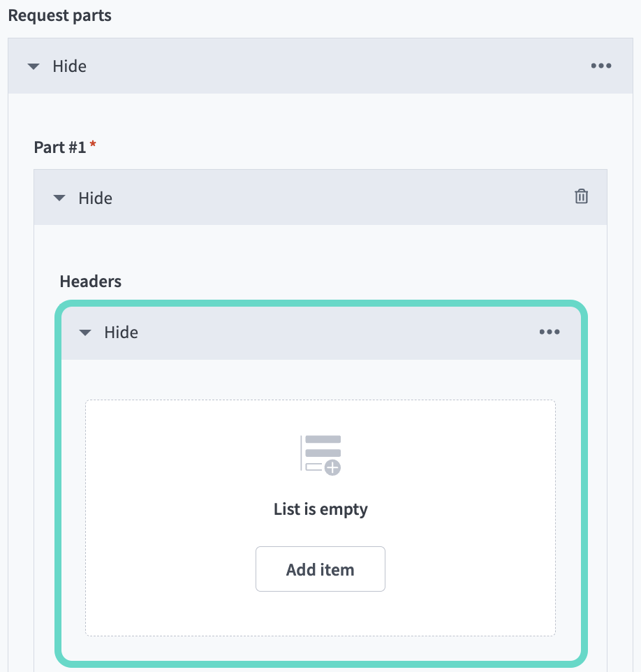
Task: Click the empty list illustration icon
Action: [320, 455]
